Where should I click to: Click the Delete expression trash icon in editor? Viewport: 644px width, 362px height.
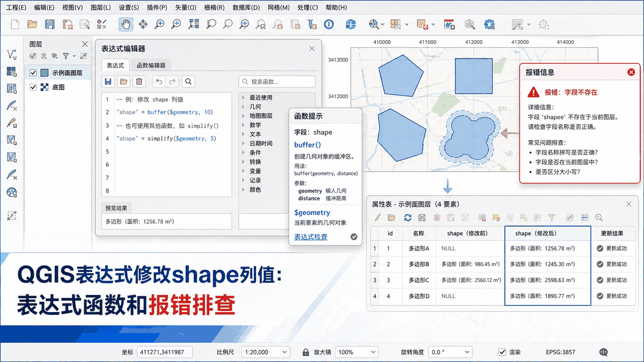[x=139, y=82]
